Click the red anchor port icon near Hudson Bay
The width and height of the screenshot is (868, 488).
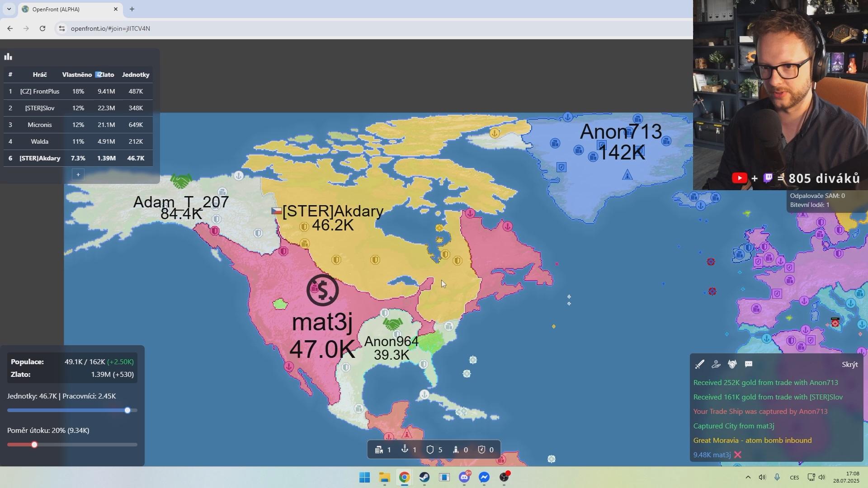point(470,213)
